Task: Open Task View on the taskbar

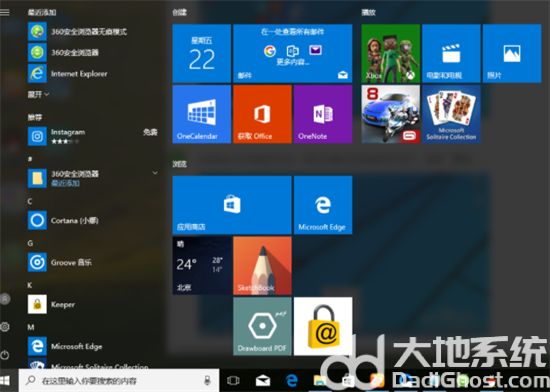Action: (x=233, y=380)
